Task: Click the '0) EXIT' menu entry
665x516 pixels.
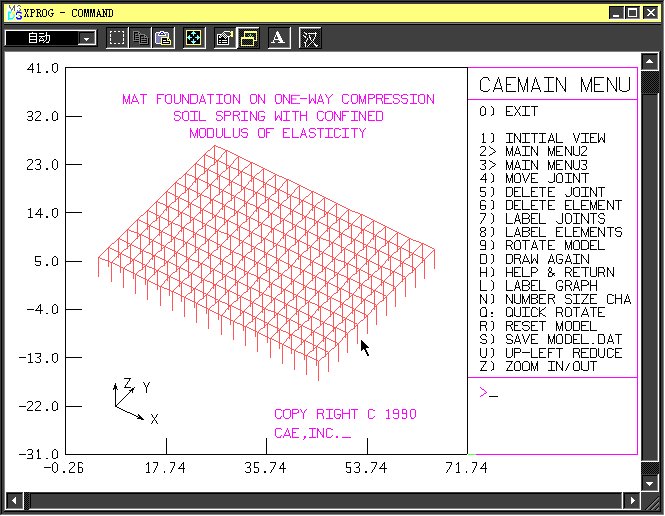Action: click(x=508, y=112)
